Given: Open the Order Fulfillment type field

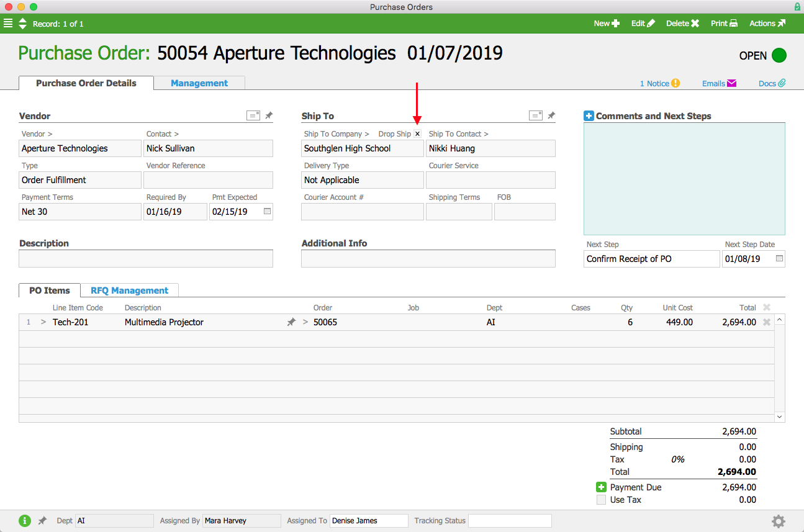Looking at the screenshot, I should [x=80, y=180].
